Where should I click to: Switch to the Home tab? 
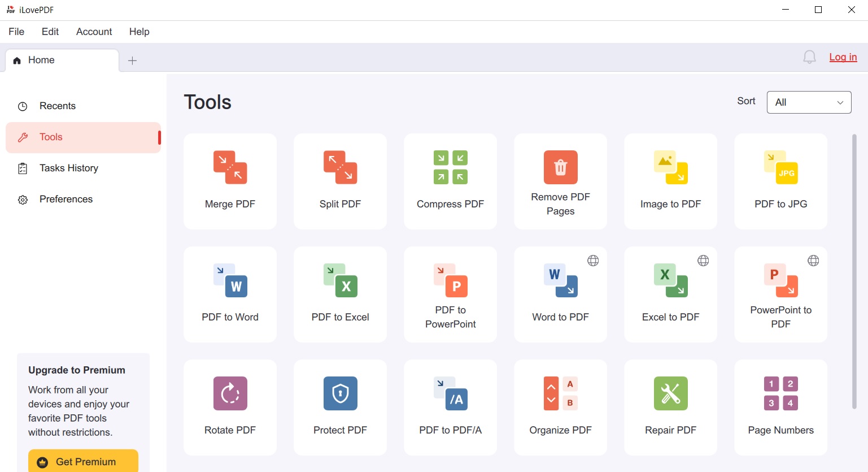pos(62,60)
